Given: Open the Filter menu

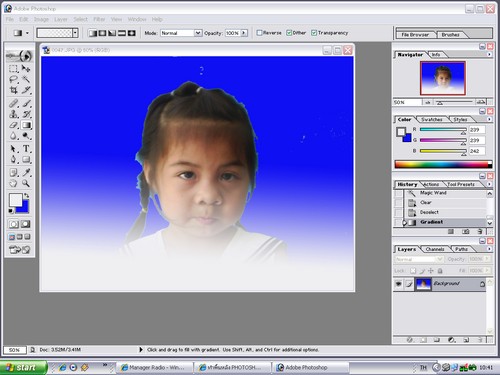Looking at the screenshot, I should pos(99,19).
